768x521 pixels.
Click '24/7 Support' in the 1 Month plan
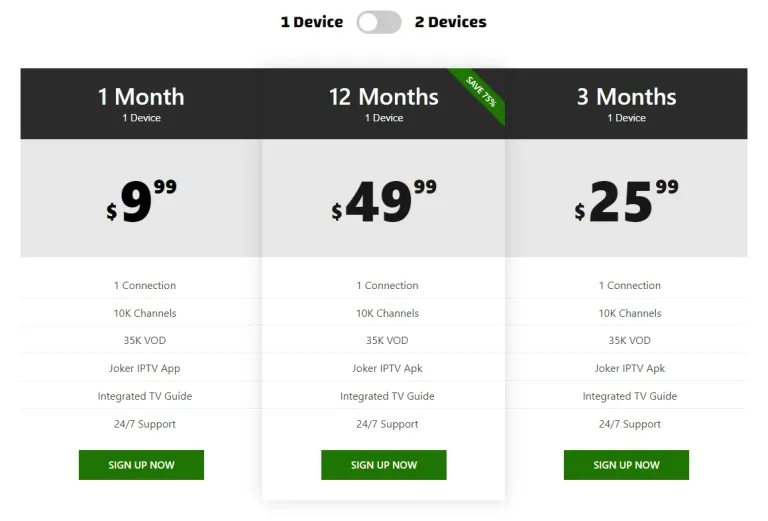[144, 424]
